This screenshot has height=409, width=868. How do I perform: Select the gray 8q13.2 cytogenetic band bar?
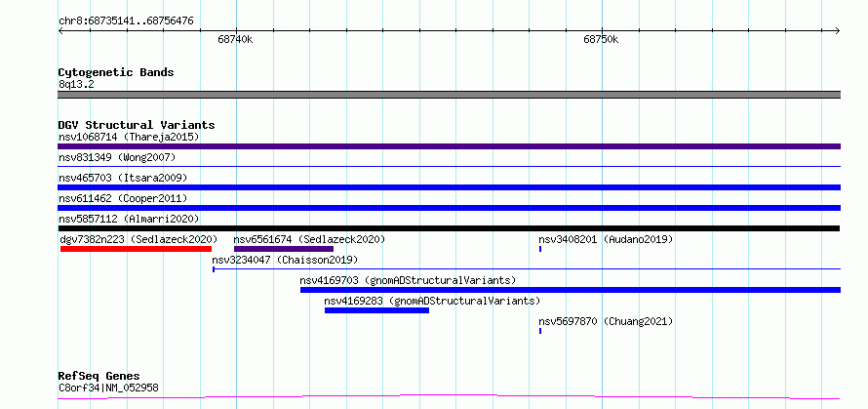point(449,95)
